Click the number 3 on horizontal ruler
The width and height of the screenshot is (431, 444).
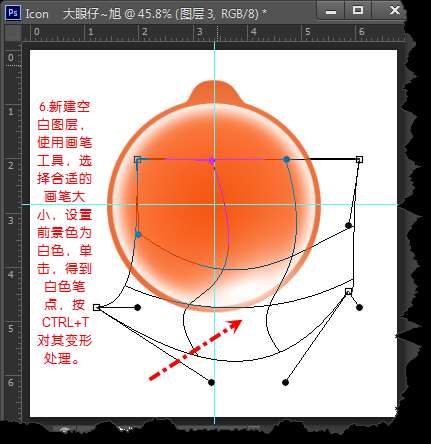pyautogui.click(x=199, y=32)
